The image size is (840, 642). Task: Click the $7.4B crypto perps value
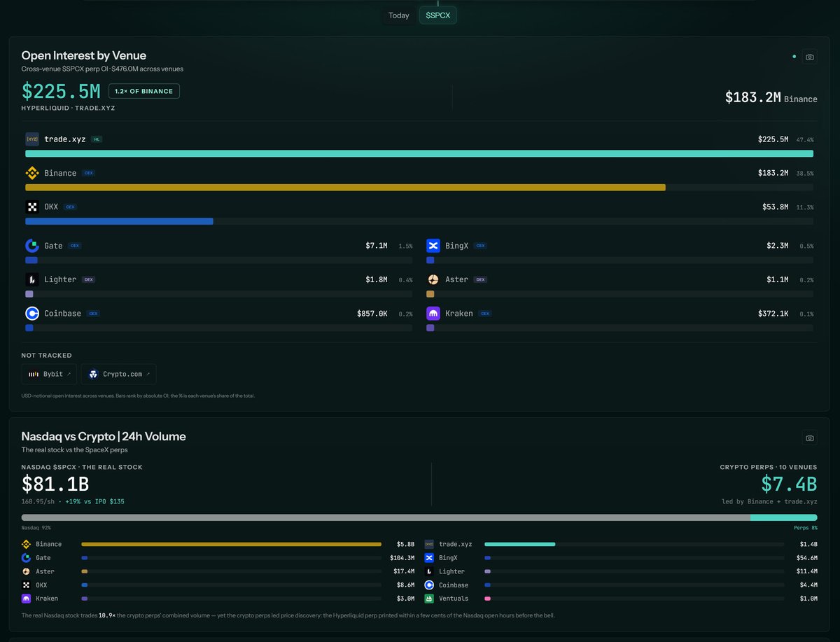point(790,484)
